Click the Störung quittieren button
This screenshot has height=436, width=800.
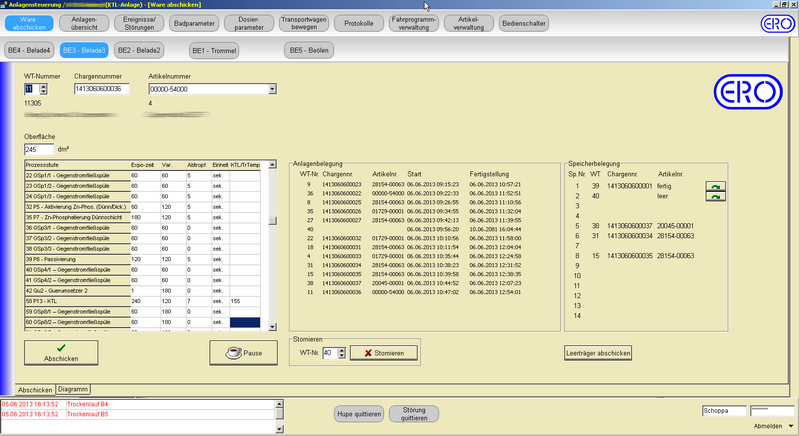(x=414, y=413)
